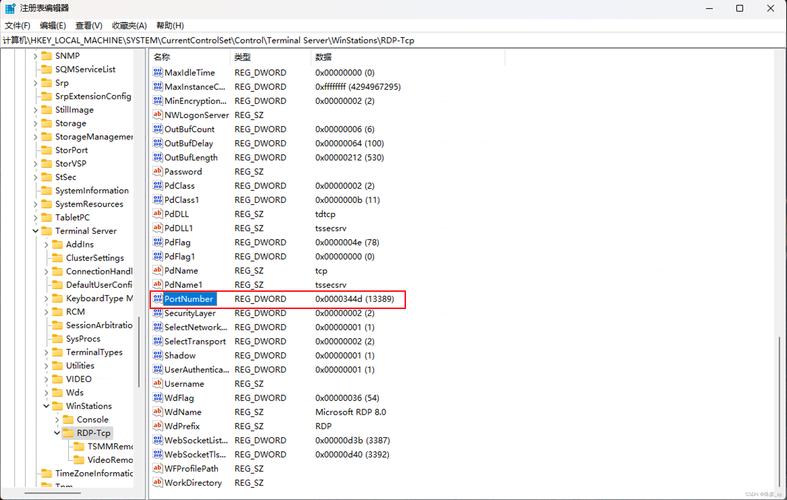The width and height of the screenshot is (787, 500).
Task: Click the 数据 column header
Action: coord(324,57)
